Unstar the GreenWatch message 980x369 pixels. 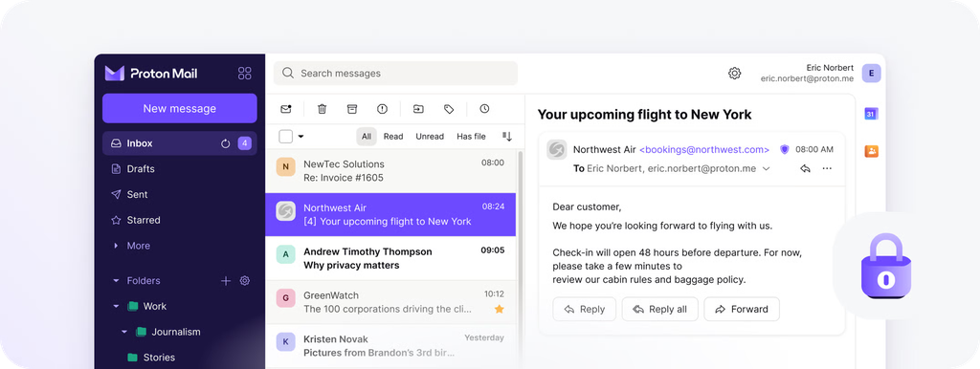click(499, 309)
